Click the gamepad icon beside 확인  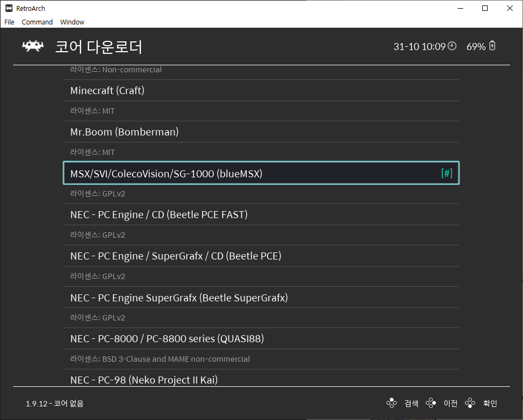coord(470,403)
